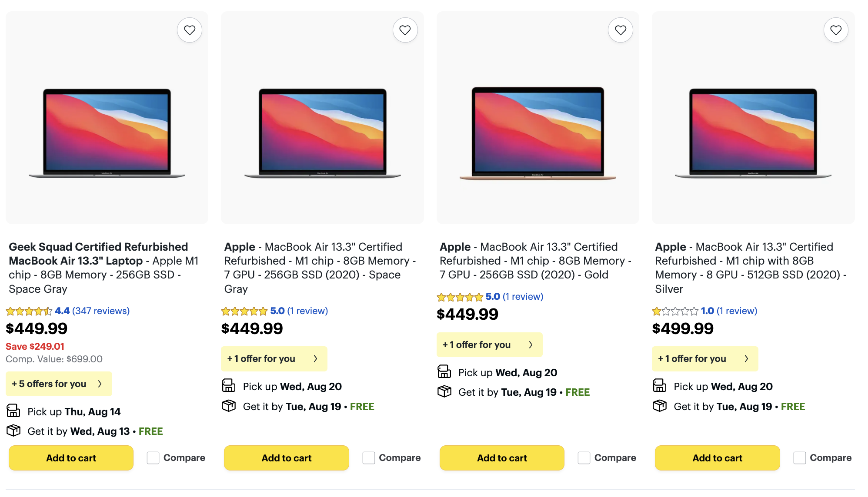This screenshot has width=868, height=497.
Task: Click heart icon on Space Gray Apple MacBook
Action: point(405,30)
